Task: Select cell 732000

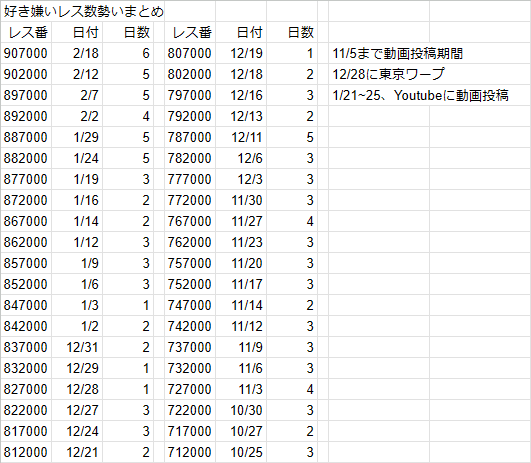Action: tap(190, 368)
